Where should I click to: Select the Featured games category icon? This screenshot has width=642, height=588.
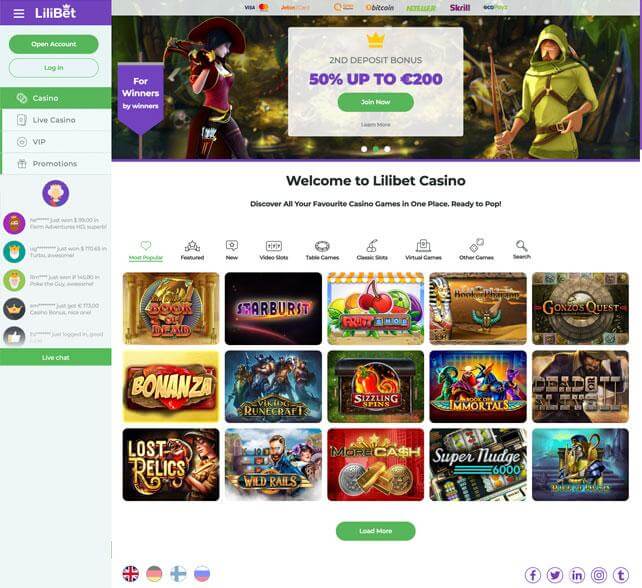click(x=192, y=250)
